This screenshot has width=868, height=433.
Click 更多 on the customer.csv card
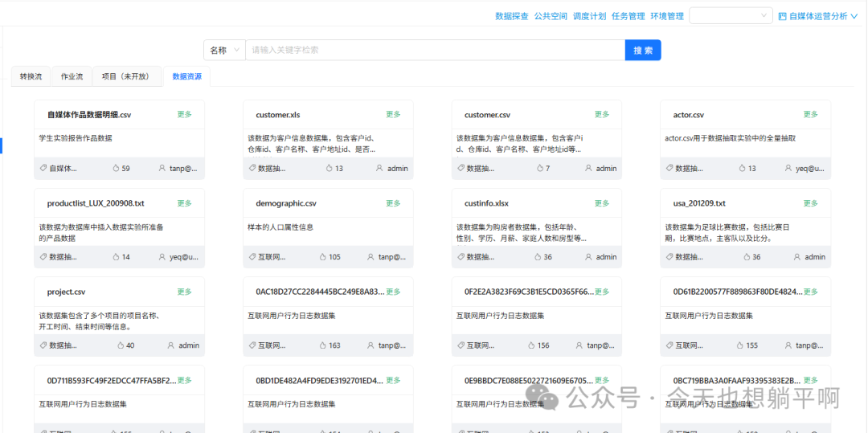point(602,114)
